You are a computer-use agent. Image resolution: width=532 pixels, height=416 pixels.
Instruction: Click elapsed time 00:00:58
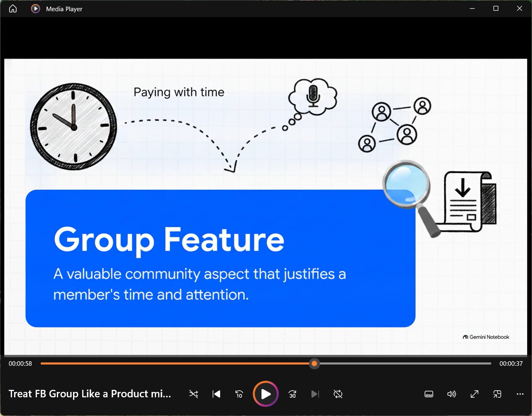(x=20, y=364)
